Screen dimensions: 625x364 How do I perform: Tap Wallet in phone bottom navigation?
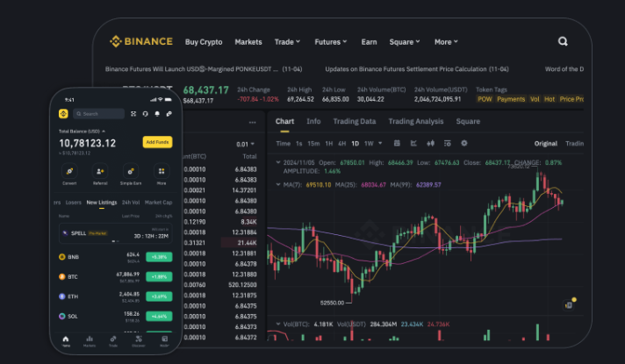[164, 341]
